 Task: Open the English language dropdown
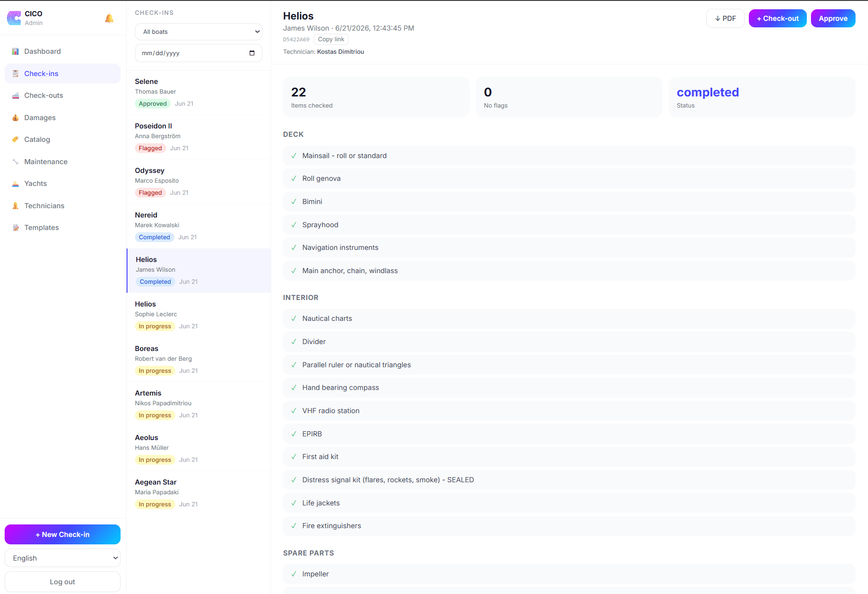(x=63, y=558)
